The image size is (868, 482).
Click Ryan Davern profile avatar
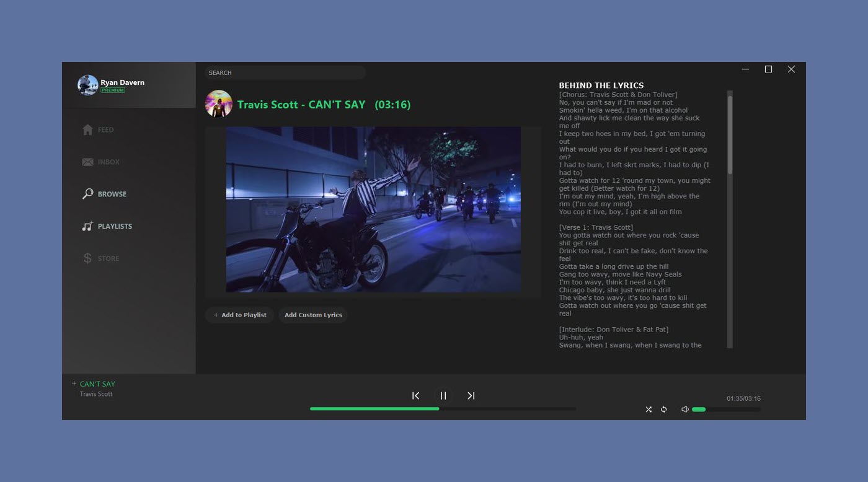point(87,85)
